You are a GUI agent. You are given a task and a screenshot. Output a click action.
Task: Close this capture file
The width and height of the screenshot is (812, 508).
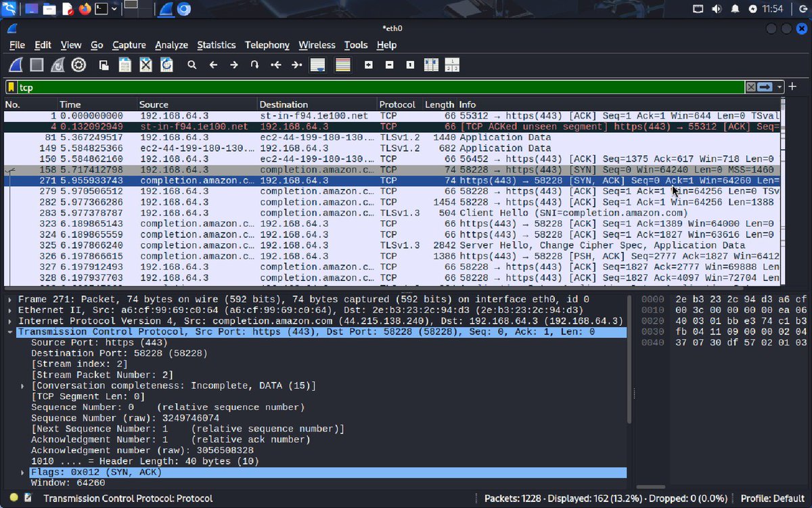tap(145, 65)
